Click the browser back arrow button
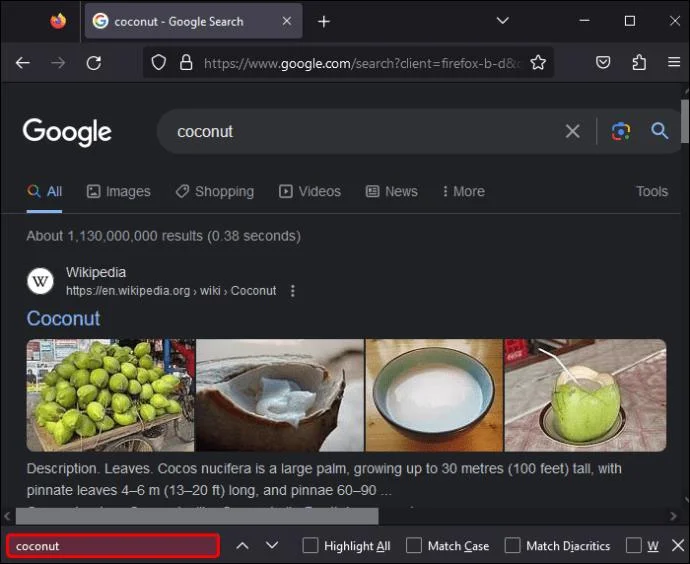The image size is (690, 564). 23,63
